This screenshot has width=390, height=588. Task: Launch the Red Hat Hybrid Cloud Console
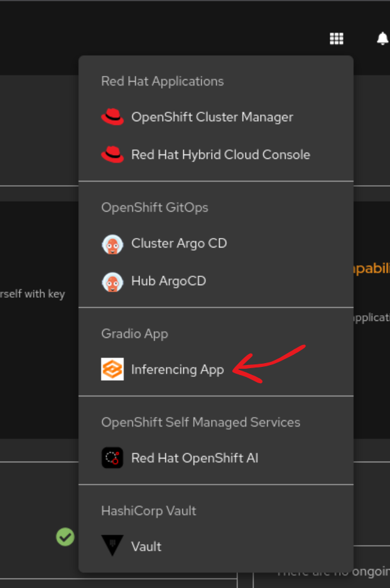(220, 154)
